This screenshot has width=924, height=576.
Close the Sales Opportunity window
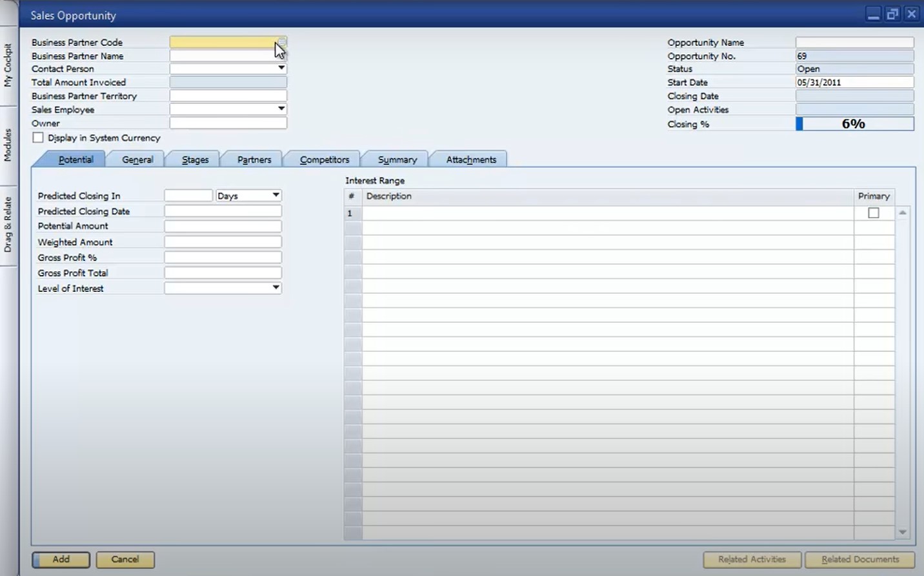coord(911,14)
